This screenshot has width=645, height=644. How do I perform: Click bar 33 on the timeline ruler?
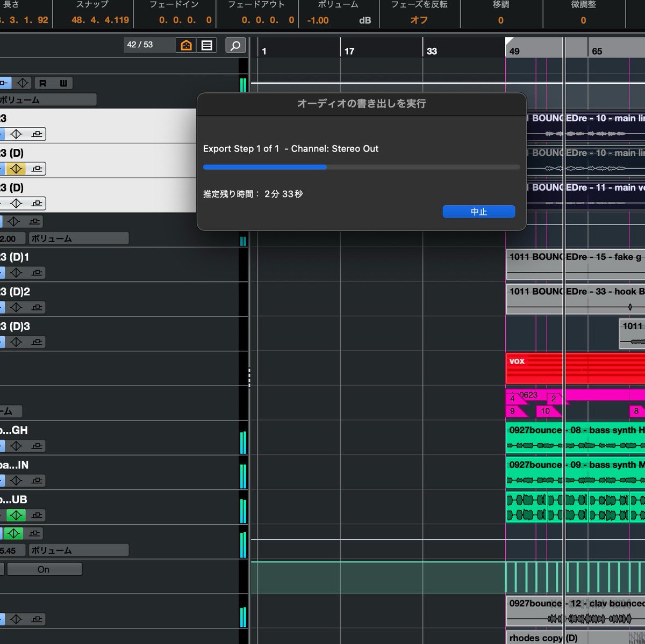(x=432, y=51)
